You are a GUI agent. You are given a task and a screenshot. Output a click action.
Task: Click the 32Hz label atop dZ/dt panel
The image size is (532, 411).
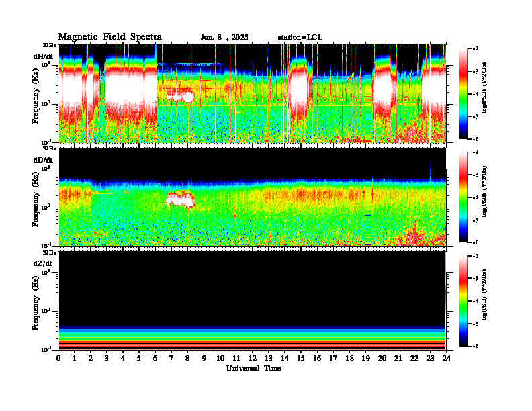[x=50, y=253]
